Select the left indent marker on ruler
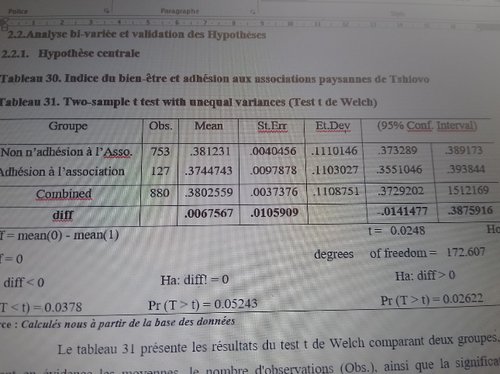Screen dimensions: 500x374 (x=4, y=26)
